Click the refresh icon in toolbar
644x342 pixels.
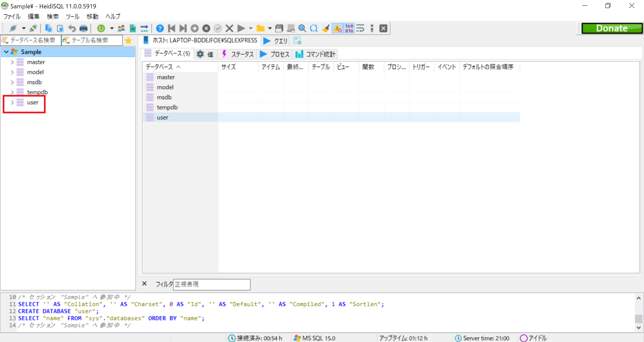click(101, 28)
